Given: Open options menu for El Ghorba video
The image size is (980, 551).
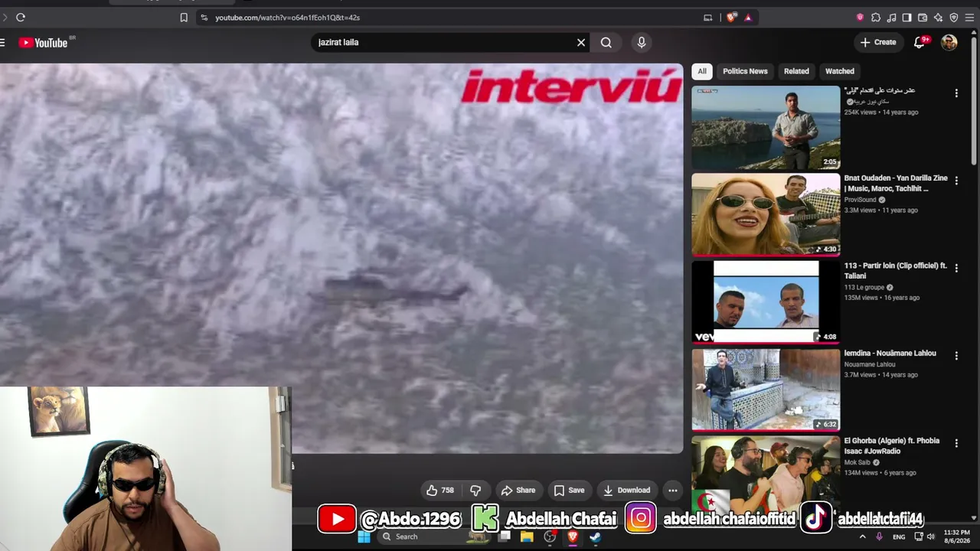Looking at the screenshot, I should pos(956,444).
